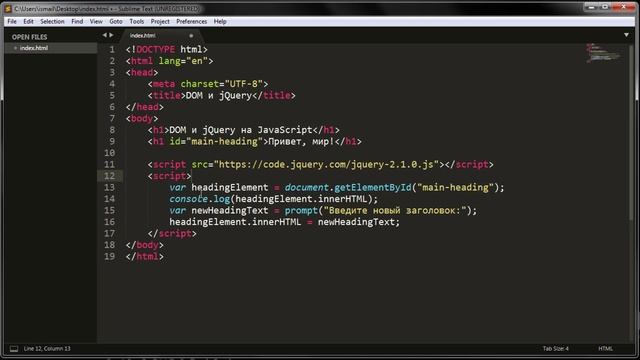Click the OPEN FILES sidebar heading
640x360 pixels.
pyautogui.click(x=29, y=37)
